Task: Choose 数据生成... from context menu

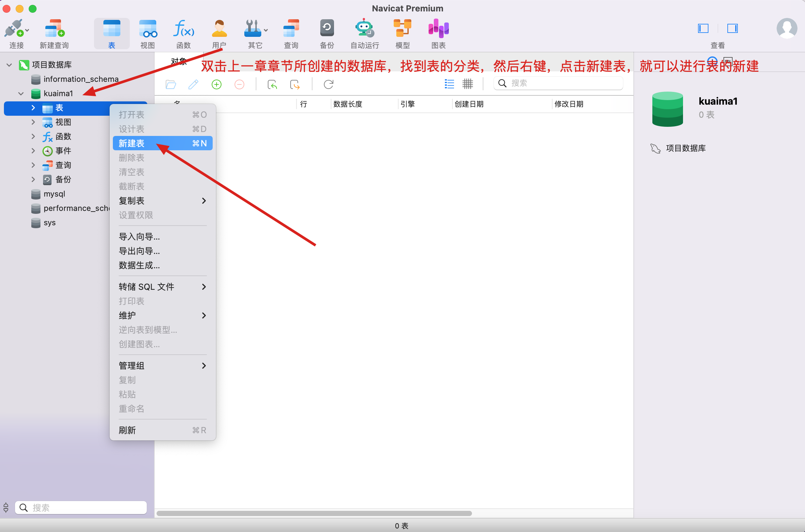Action: [x=163, y=265]
